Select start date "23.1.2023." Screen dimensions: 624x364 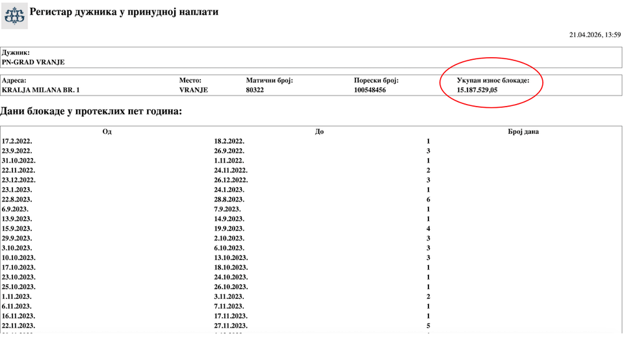17,190
